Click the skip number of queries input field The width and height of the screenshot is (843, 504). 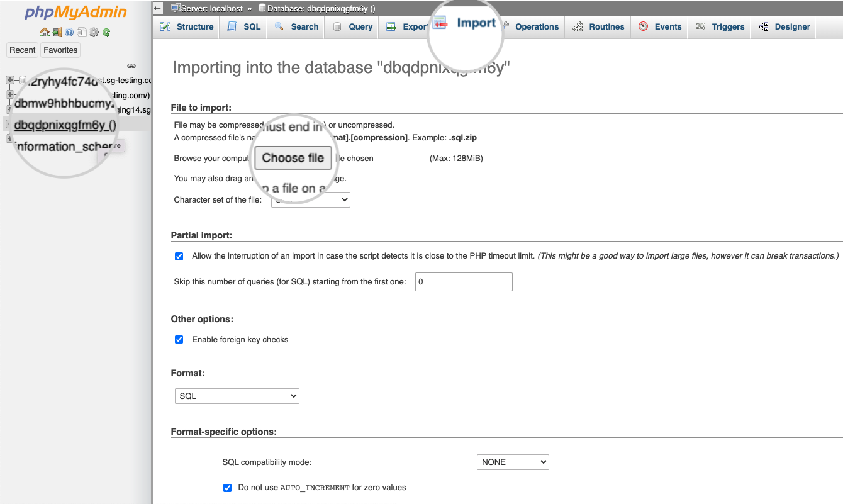(464, 282)
